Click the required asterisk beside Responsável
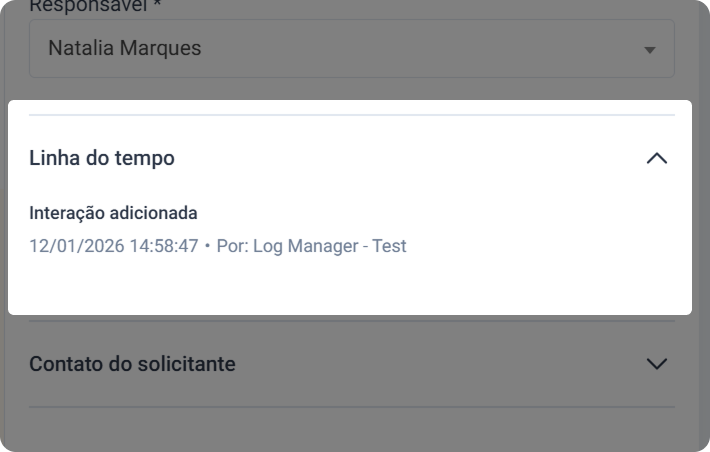The width and height of the screenshot is (710, 452). pyautogui.click(x=158, y=5)
